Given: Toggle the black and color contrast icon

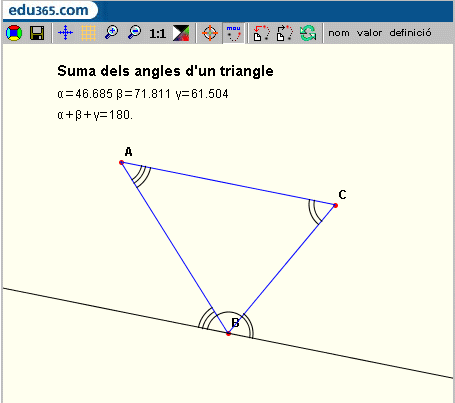Looking at the screenshot, I should [x=181, y=33].
